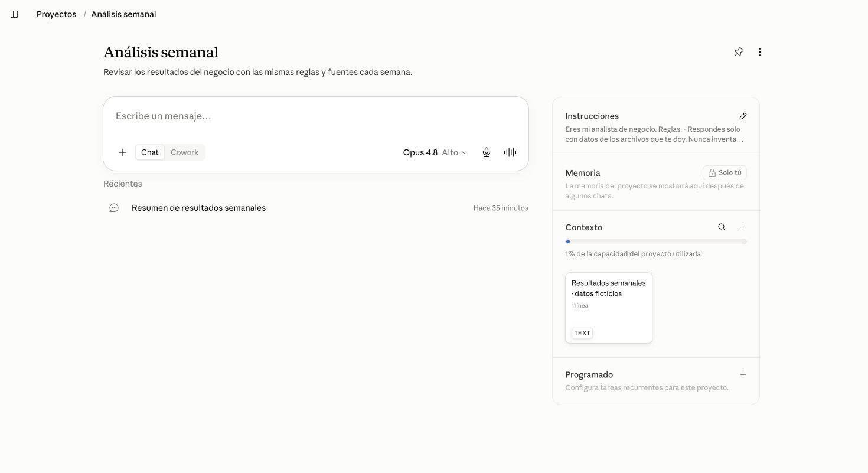Switch to Chat mode

click(x=150, y=152)
